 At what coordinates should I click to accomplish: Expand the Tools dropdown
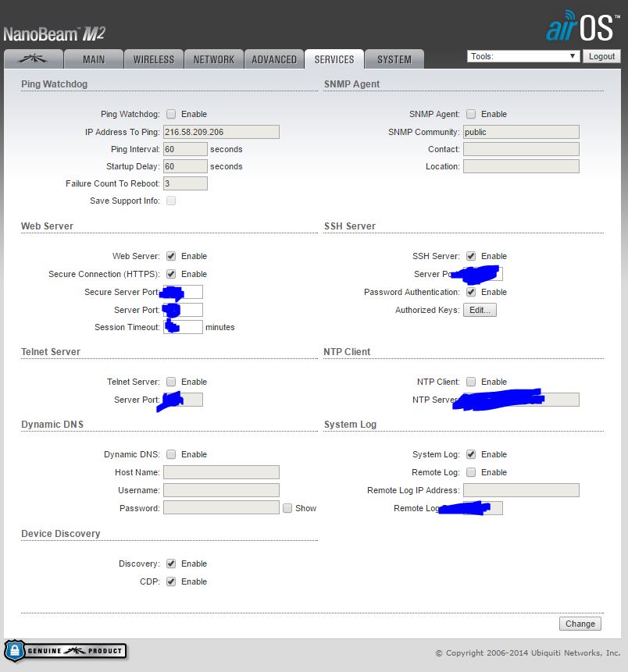pyautogui.click(x=523, y=56)
